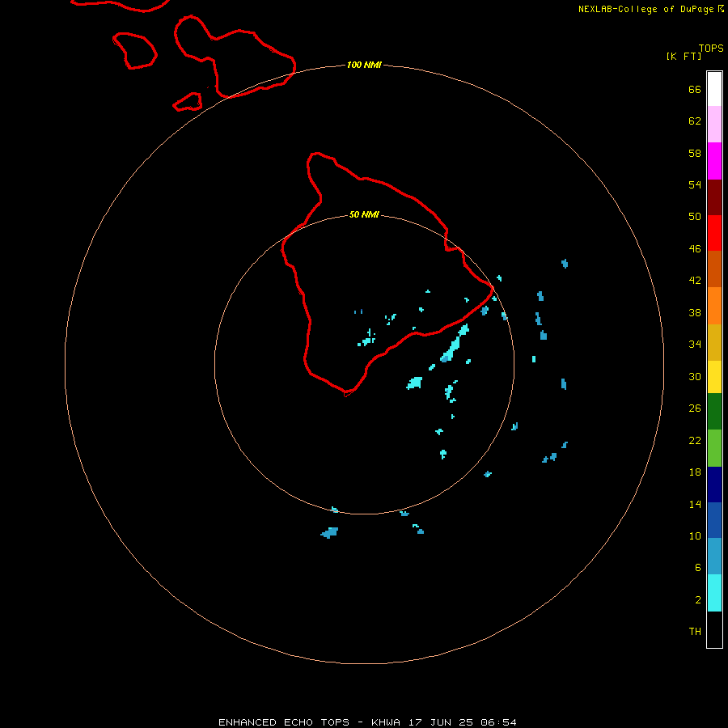Click the light pink legend swatch

[x=714, y=125]
